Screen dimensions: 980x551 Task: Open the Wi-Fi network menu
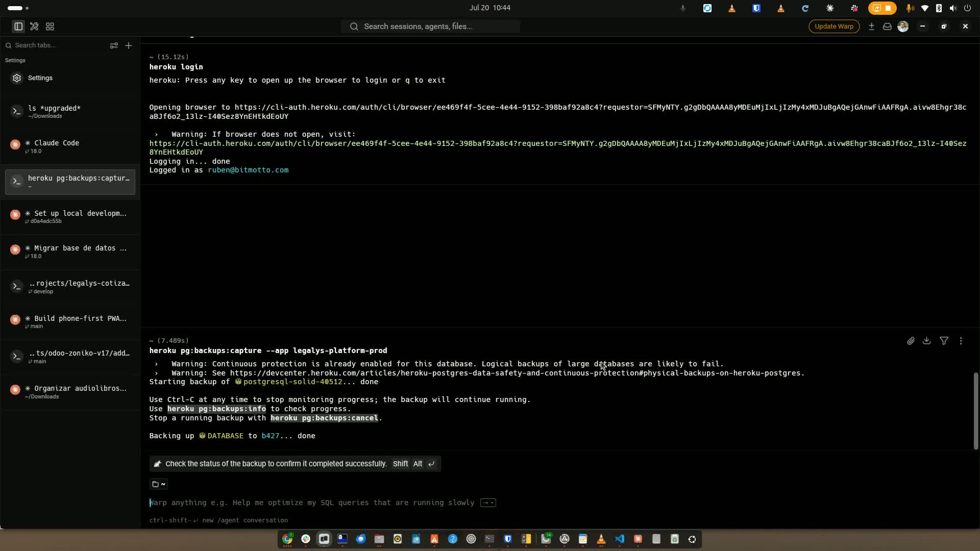tap(924, 8)
